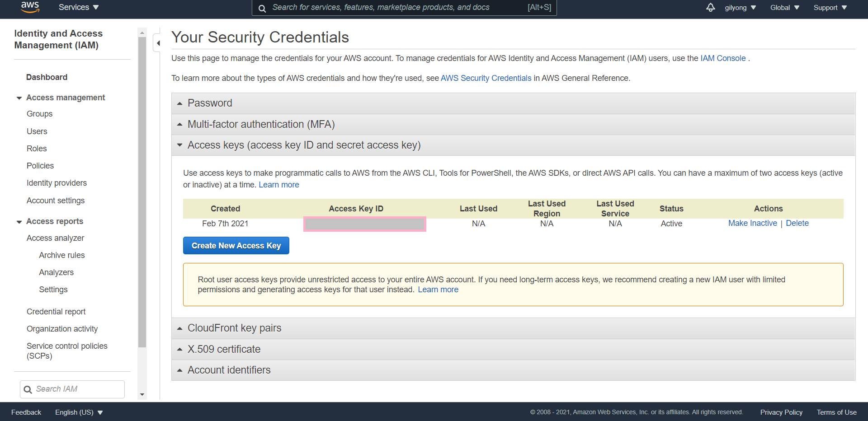Collapse the Access keys section
The image size is (868, 421).
tap(513, 145)
